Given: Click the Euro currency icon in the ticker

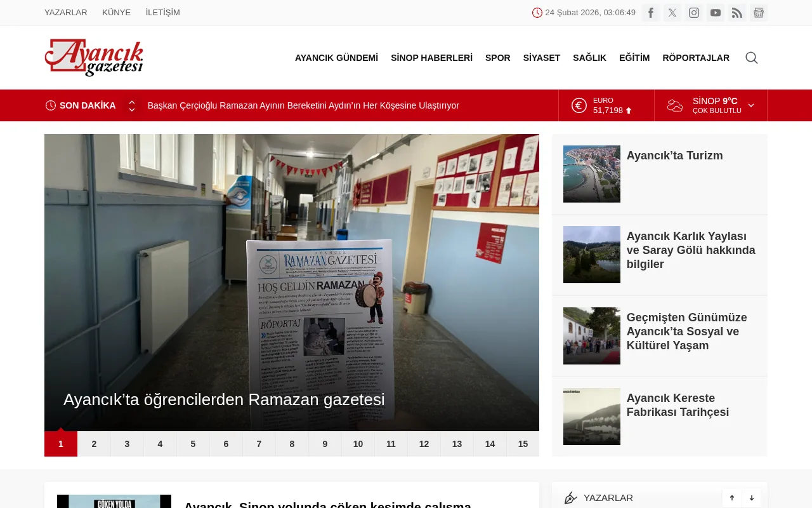Looking at the screenshot, I should click(x=579, y=105).
